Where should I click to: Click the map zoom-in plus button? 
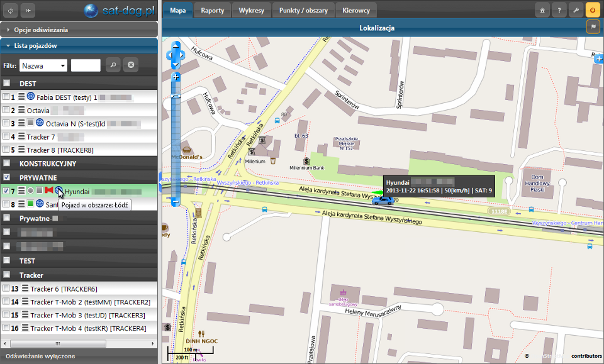(x=176, y=77)
